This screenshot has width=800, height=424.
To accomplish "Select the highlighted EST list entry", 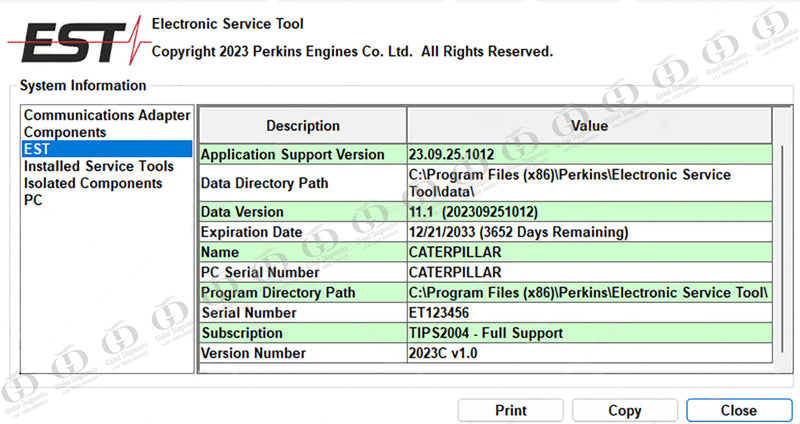I will point(107,149).
